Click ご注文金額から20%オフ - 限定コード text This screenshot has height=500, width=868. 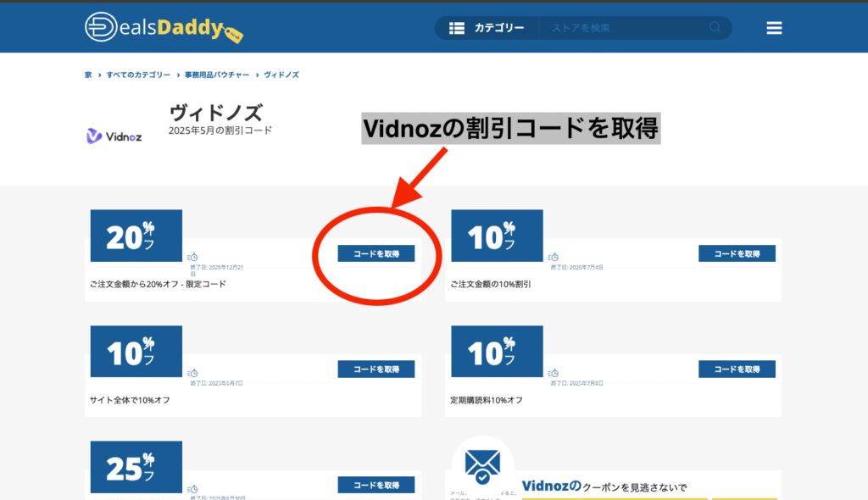pos(158,284)
